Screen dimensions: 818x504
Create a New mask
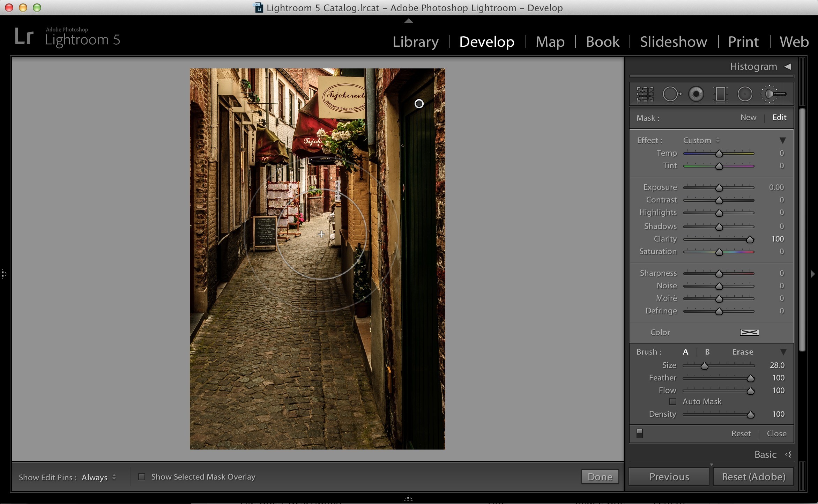748,118
